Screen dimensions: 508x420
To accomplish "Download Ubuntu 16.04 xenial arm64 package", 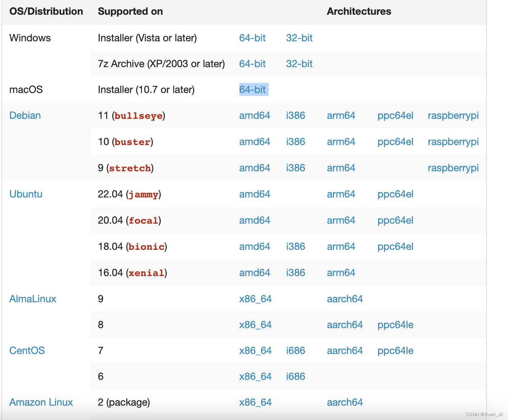I will tap(341, 273).
